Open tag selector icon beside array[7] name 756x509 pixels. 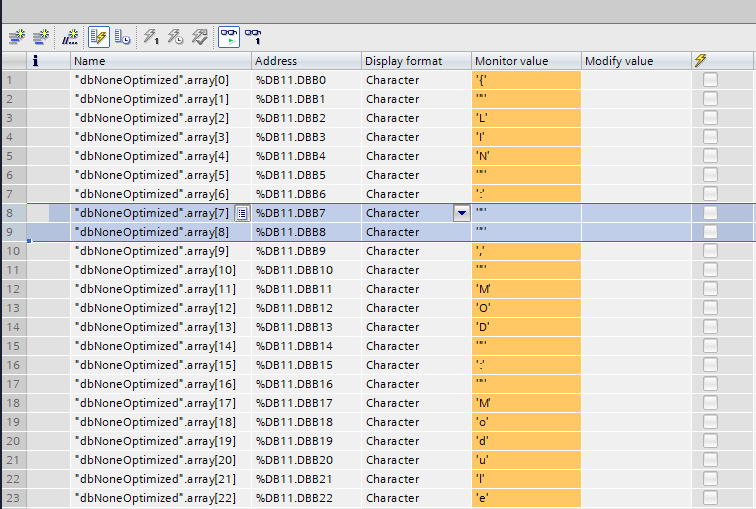coord(242,213)
